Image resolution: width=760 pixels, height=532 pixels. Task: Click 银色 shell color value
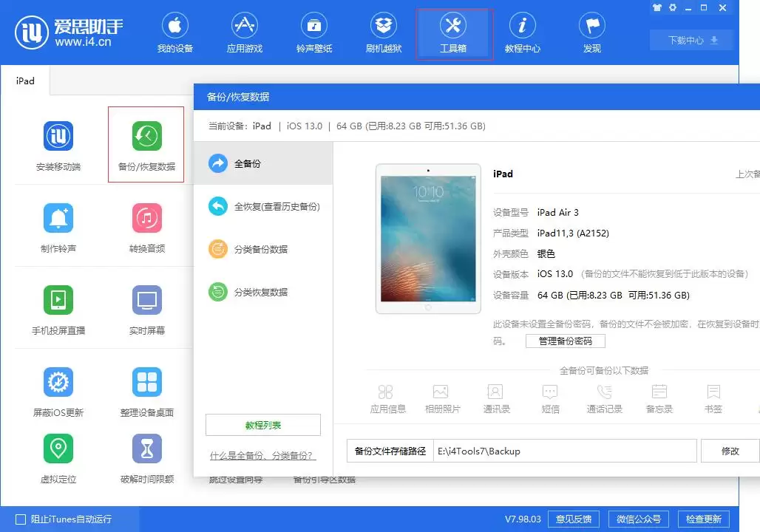click(x=546, y=254)
